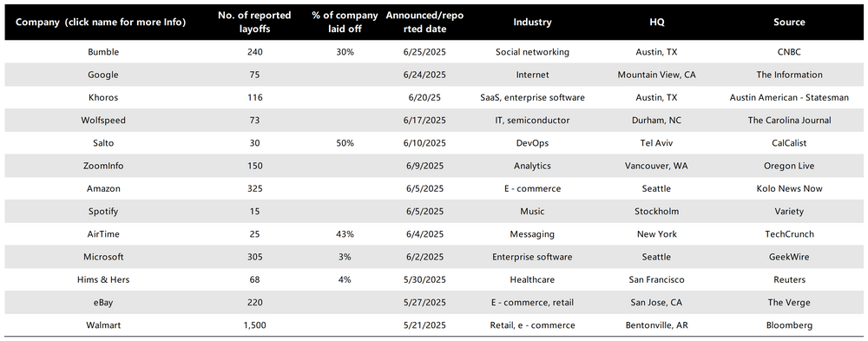Select the CNBC source cell
Image resolution: width=868 pixels, height=341 pixels.
point(789,52)
